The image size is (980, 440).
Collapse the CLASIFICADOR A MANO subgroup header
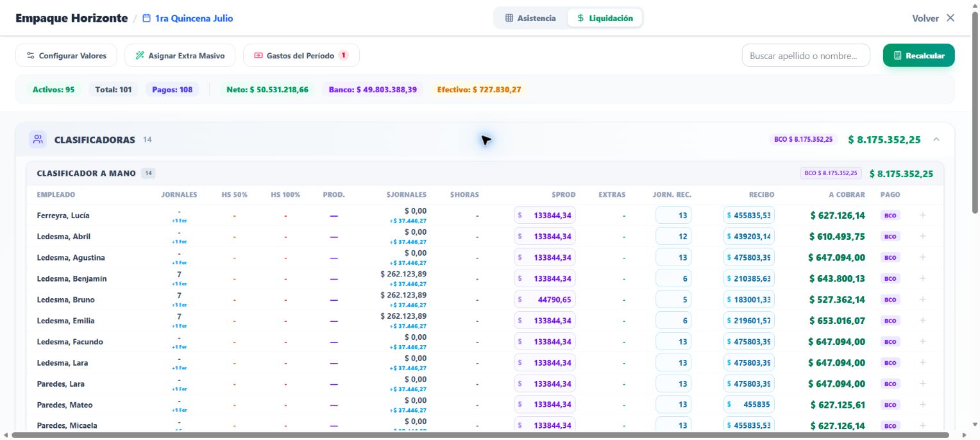point(485,173)
